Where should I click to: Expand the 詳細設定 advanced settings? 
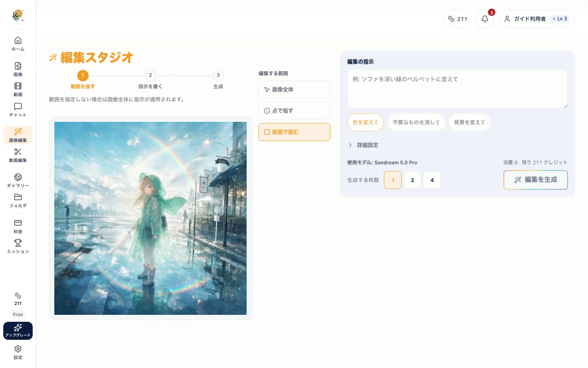(x=363, y=145)
